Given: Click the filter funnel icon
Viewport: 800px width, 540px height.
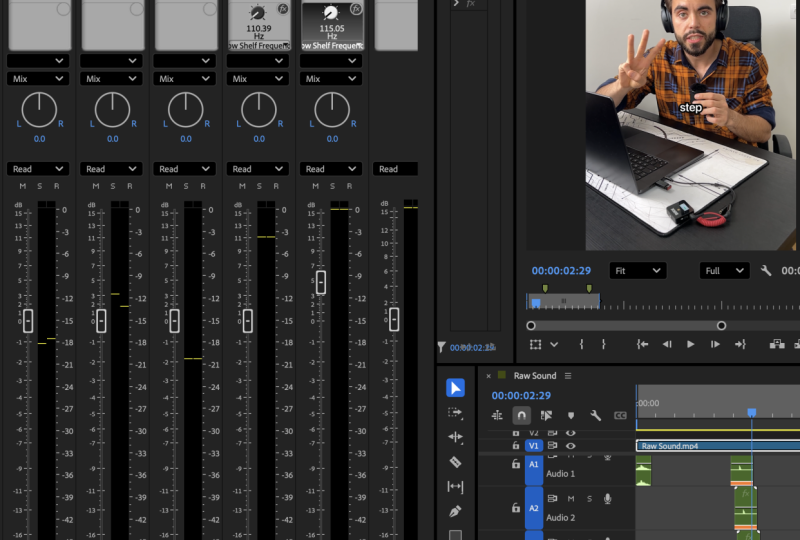Looking at the screenshot, I should (441, 347).
